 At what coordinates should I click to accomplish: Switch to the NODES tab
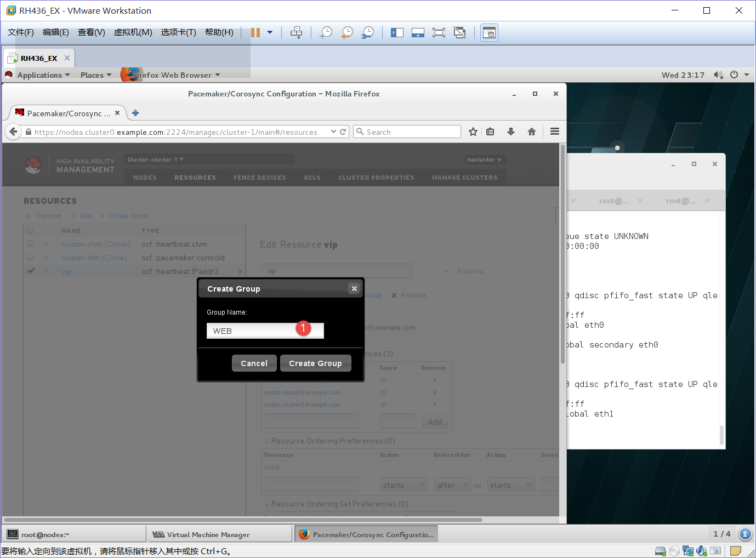pyautogui.click(x=145, y=178)
